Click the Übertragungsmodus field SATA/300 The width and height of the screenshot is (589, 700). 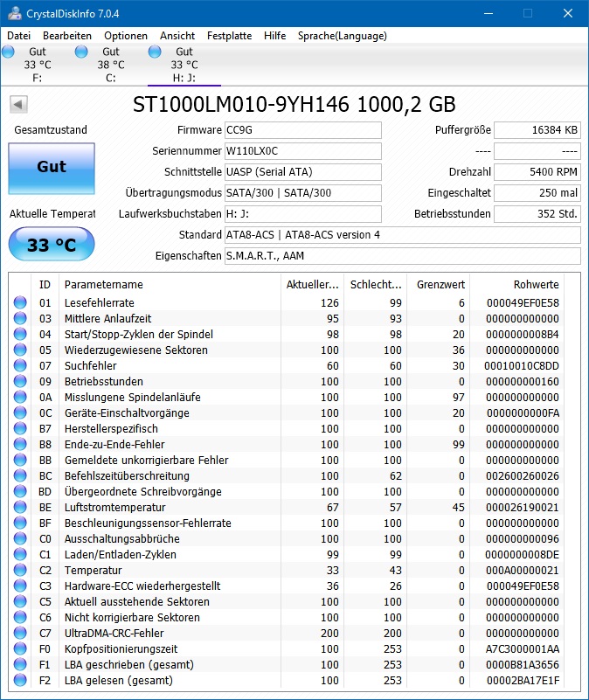point(302,193)
